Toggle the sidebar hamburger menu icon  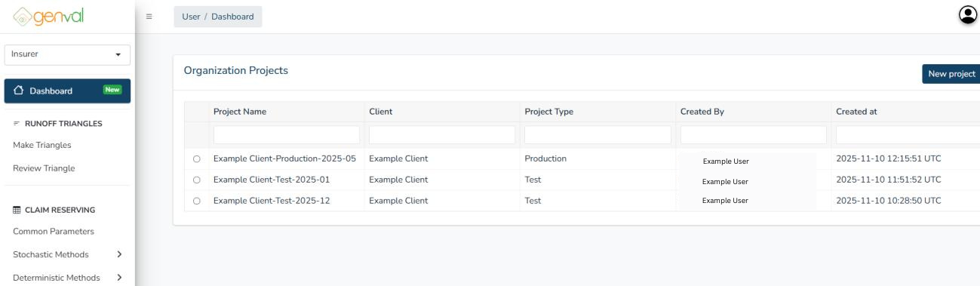click(149, 17)
